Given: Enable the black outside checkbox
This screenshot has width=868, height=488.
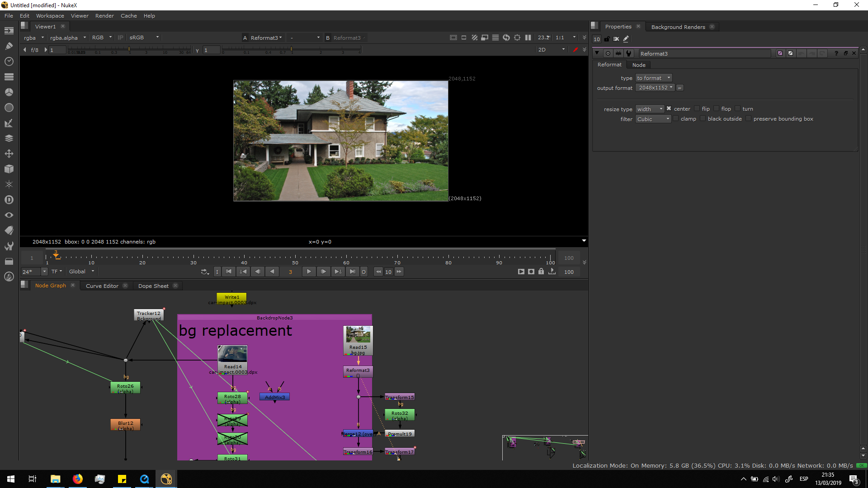Looking at the screenshot, I should [703, 119].
